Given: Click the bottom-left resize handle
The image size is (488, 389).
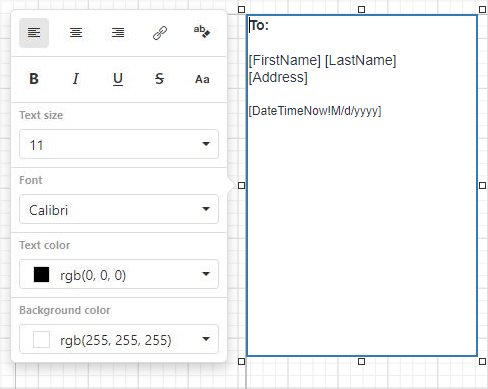Looking at the screenshot, I should pos(242,362).
